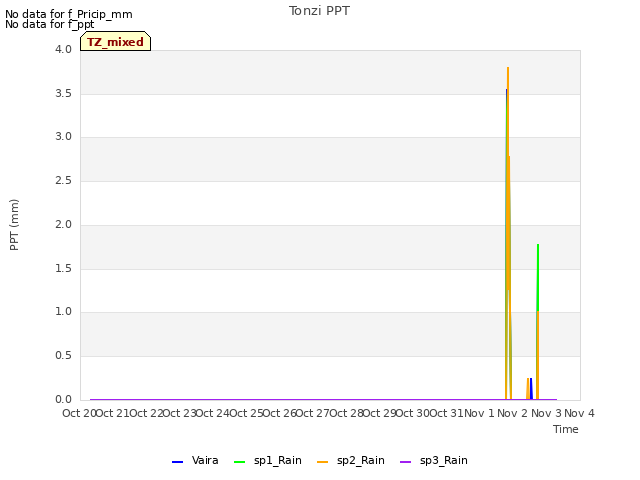Click the PPT (mm) y-axis label

coord(14,224)
